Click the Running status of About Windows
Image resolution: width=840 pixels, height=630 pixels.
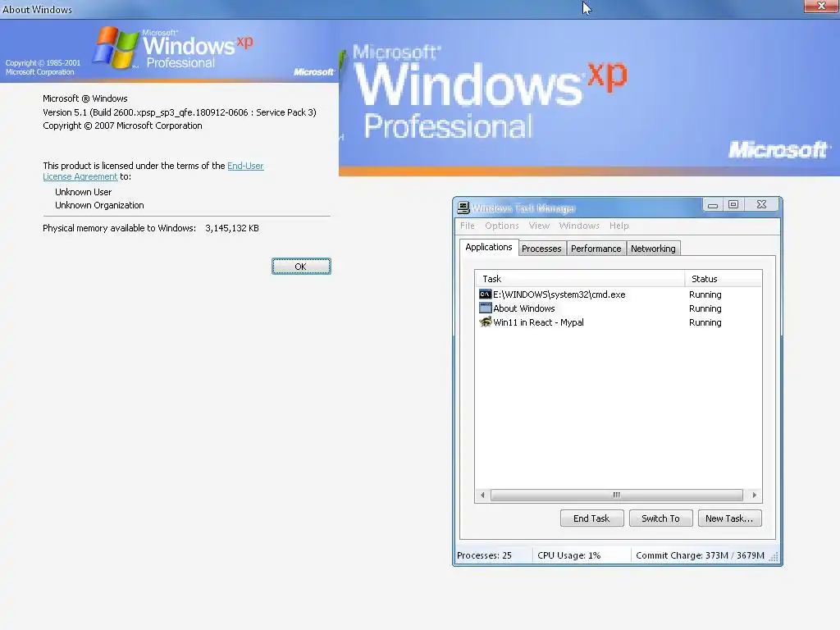coord(705,308)
